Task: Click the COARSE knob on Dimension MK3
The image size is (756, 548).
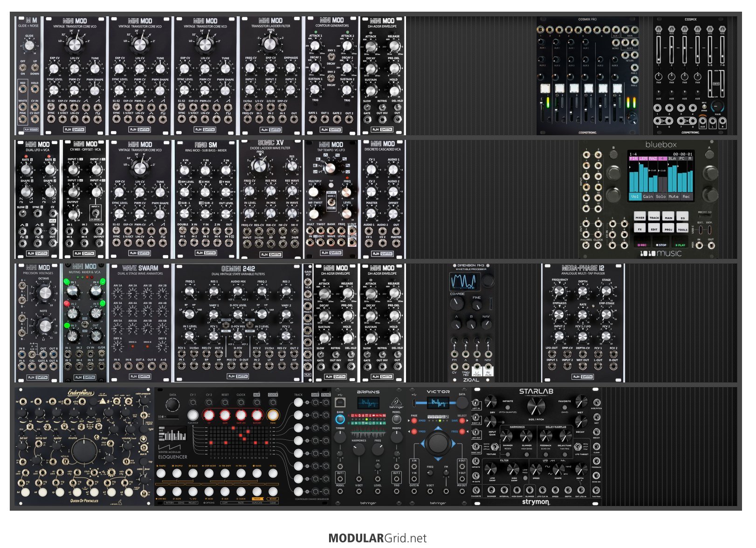Action: 457,304
